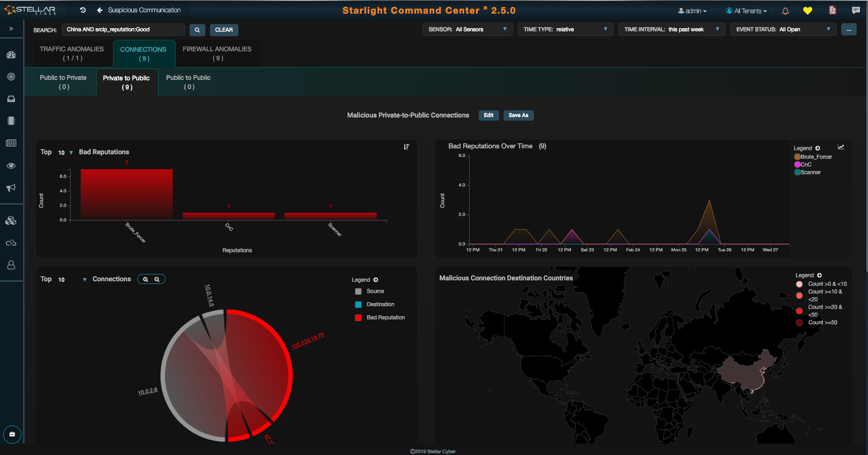Toggle Scanner series in legend
This screenshot has width=868, height=455.
coord(808,172)
